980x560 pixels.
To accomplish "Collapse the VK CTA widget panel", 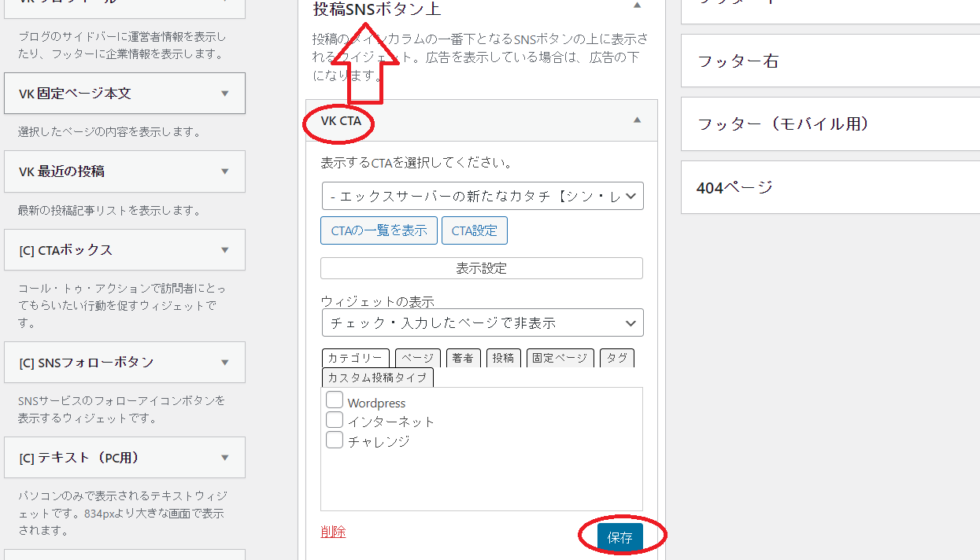I will pos(638,120).
